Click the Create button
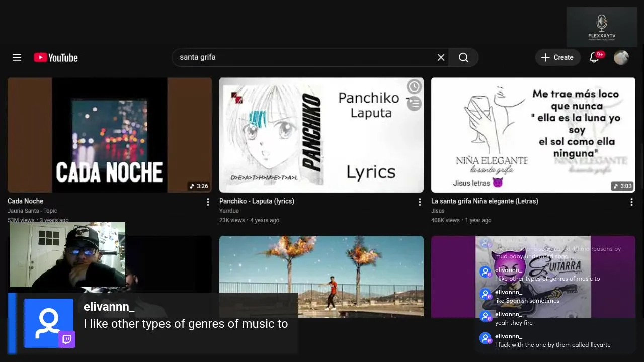Screen dimensions: 644x362 [557, 57]
